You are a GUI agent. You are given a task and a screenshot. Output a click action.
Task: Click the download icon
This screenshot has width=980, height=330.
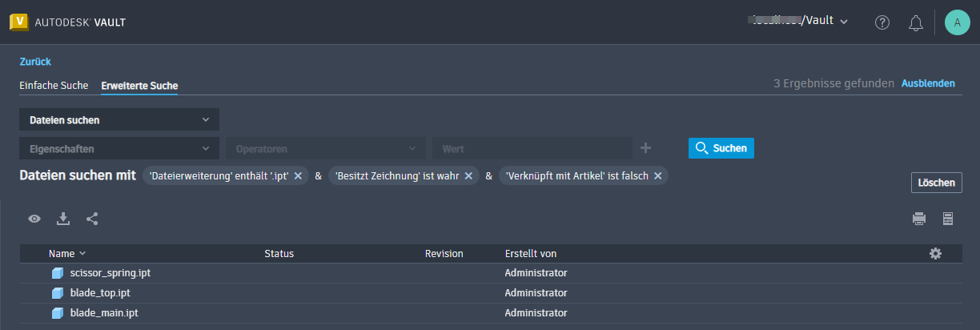pos(63,218)
